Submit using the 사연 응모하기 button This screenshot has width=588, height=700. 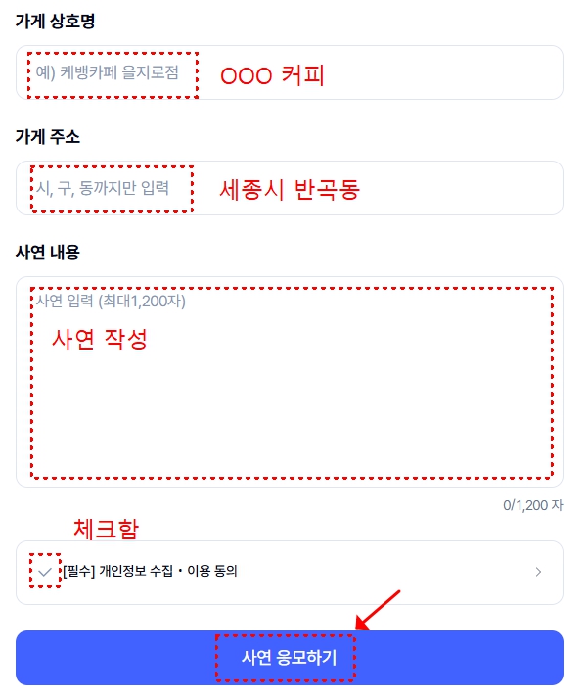pyautogui.click(x=290, y=658)
